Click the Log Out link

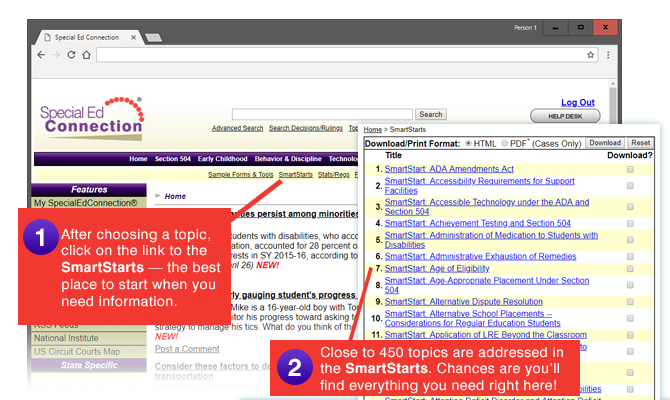(578, 103)
